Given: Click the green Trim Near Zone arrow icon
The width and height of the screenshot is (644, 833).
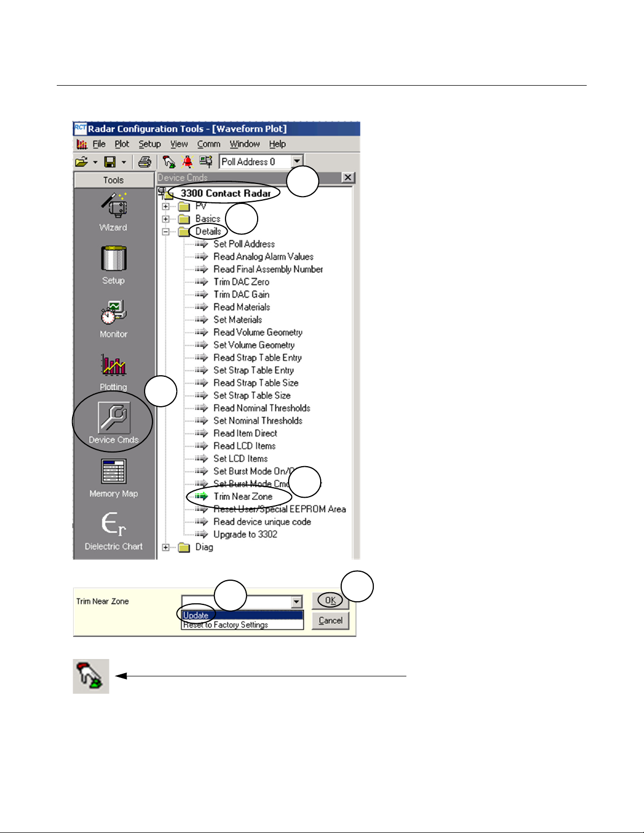Looking at the screenshot, I should [201, 496].
